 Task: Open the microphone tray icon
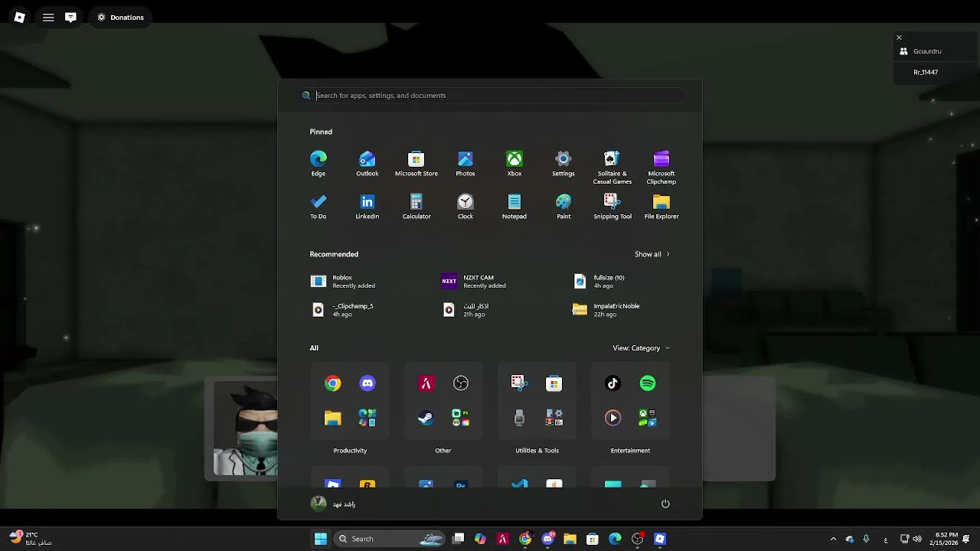866,539
